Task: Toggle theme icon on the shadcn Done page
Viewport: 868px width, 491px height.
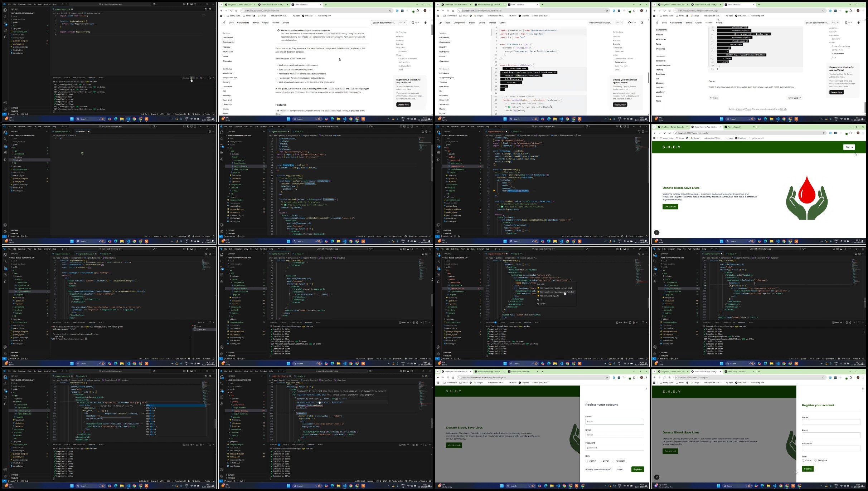Action: pos(859,23)
